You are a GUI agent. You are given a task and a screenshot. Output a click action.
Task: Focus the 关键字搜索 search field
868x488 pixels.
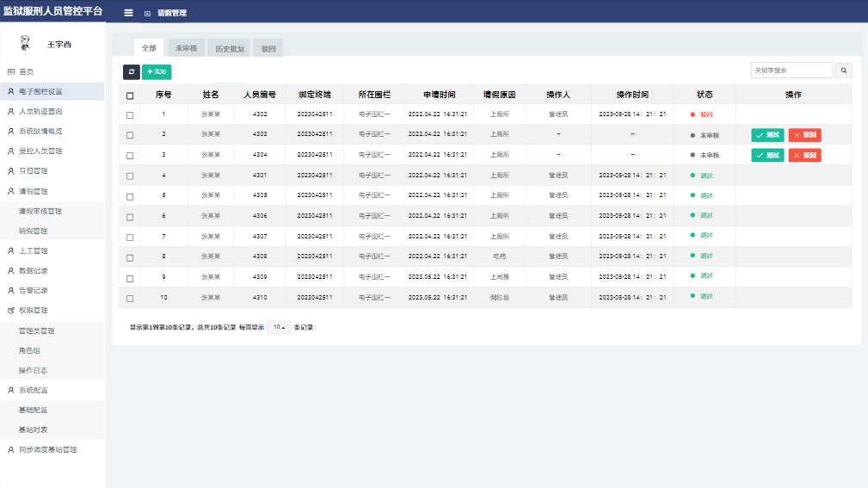click(791, 71)
